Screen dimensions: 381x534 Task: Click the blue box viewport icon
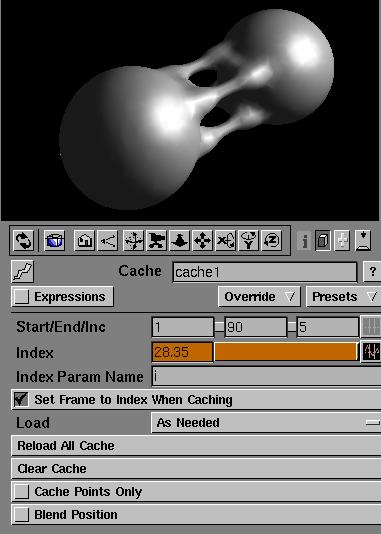tap(55, 241)
